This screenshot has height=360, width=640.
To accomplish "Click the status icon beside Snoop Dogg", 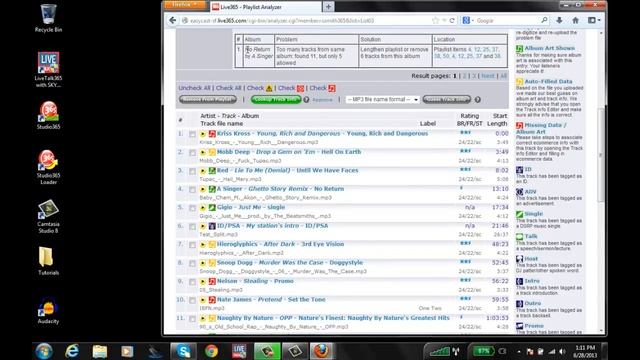I will click(x=212, y=263).
